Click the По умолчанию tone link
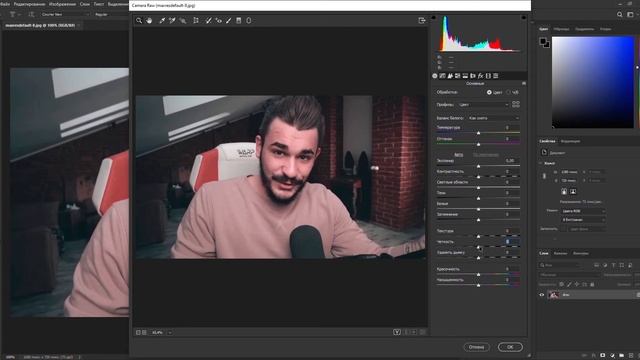Image resolution: width=640 pixels, height=360 pixels. (x=486, y=155)
